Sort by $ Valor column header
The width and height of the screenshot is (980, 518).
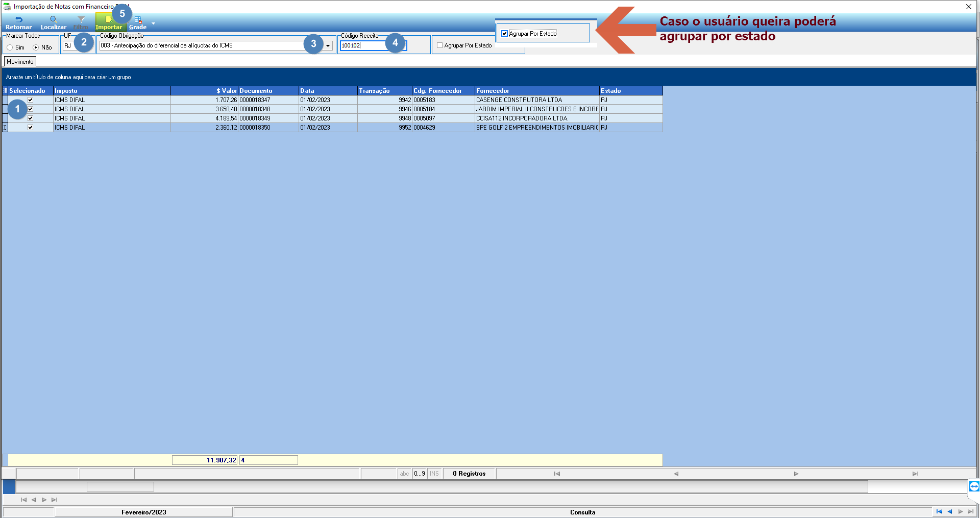coord(205,91)
